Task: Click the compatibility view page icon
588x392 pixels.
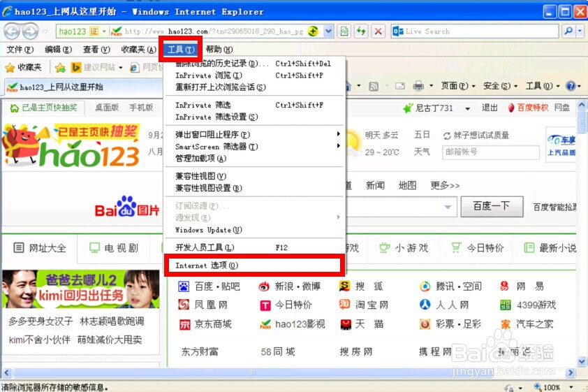Action: pos(344,31)
